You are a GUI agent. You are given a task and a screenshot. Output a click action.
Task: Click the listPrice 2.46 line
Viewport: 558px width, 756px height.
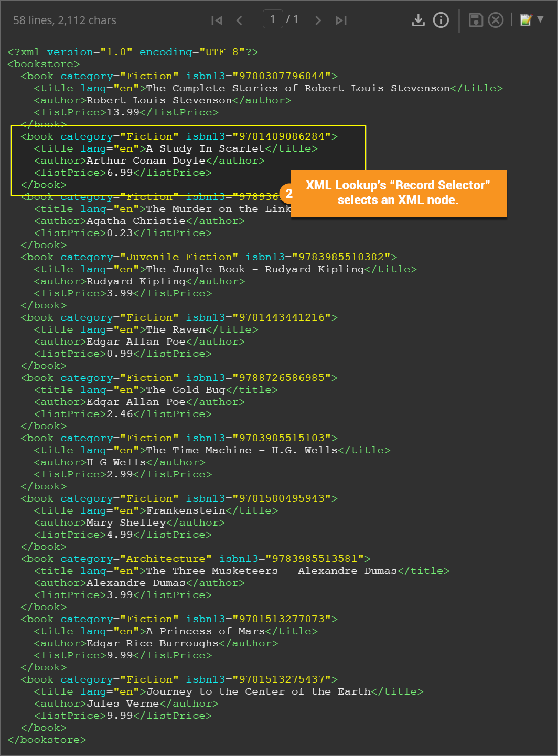pos(123,414)
